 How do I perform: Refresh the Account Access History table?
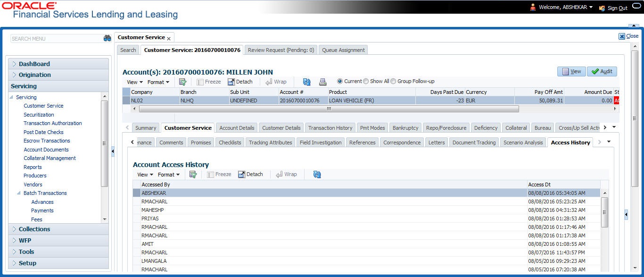317,175
